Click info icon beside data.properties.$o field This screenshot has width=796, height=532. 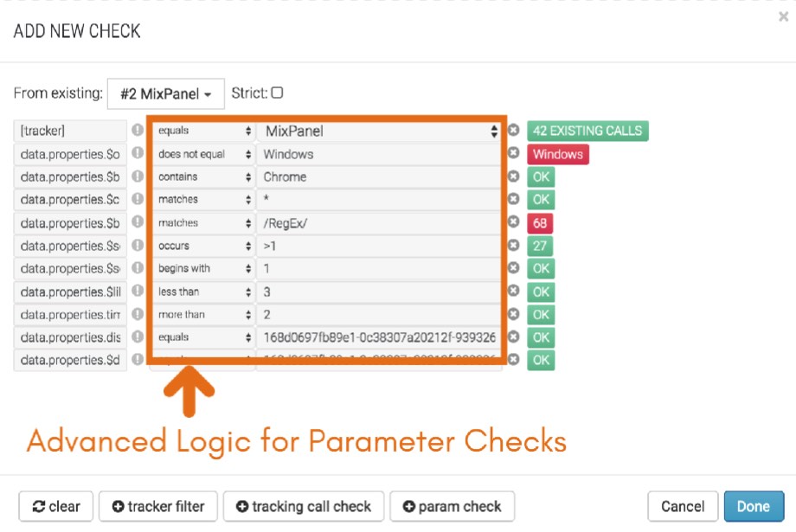point(138,153)
